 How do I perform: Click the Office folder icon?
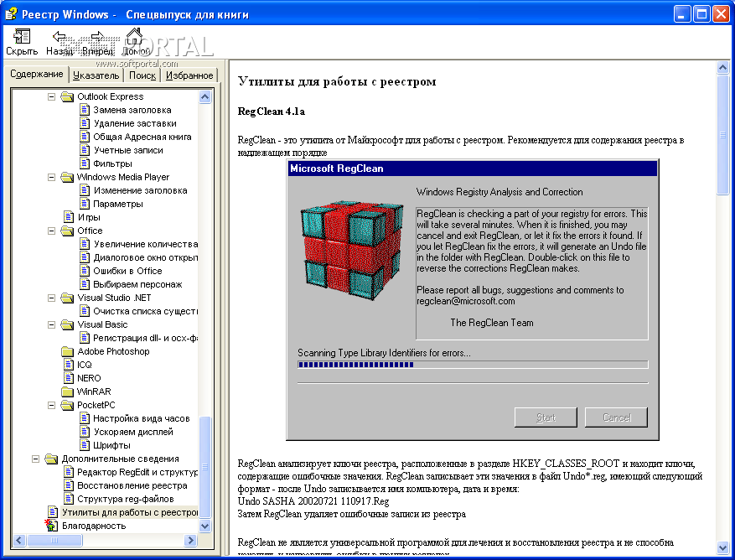point(68,231)
